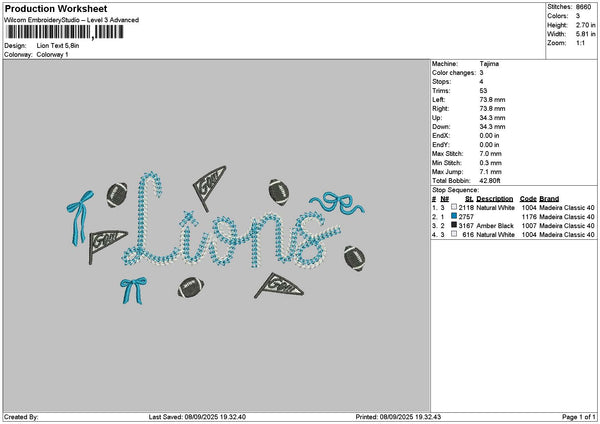The height and width of the screenshot is (424, 600).
Task: Select the football right of the letter s
Action: coord(354,259)
